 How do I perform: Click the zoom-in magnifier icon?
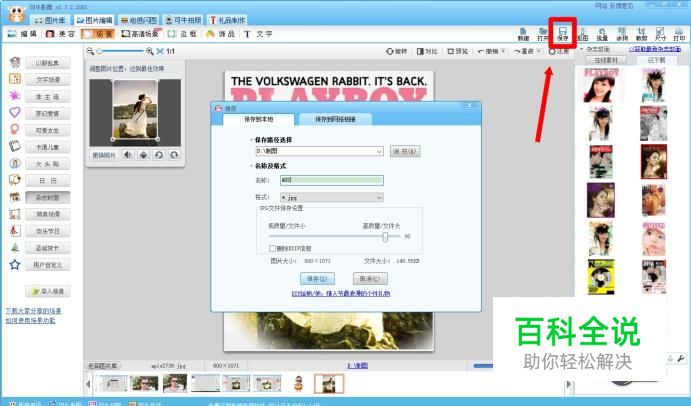click(x=150, y=51)
